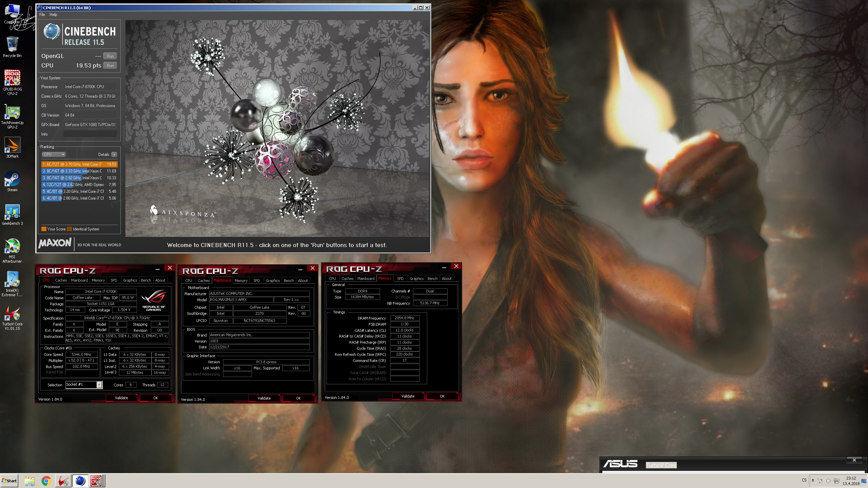Image resolution: width=868 pixels, height=488 pixels.
Task: Show hidden system tray icons
Action: coord(813,481)
